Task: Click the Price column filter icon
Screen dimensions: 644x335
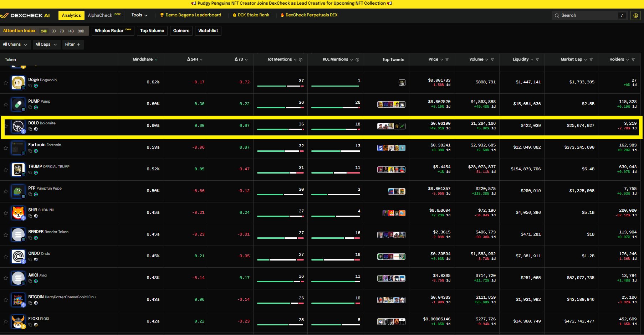Action: click(447, 60)
